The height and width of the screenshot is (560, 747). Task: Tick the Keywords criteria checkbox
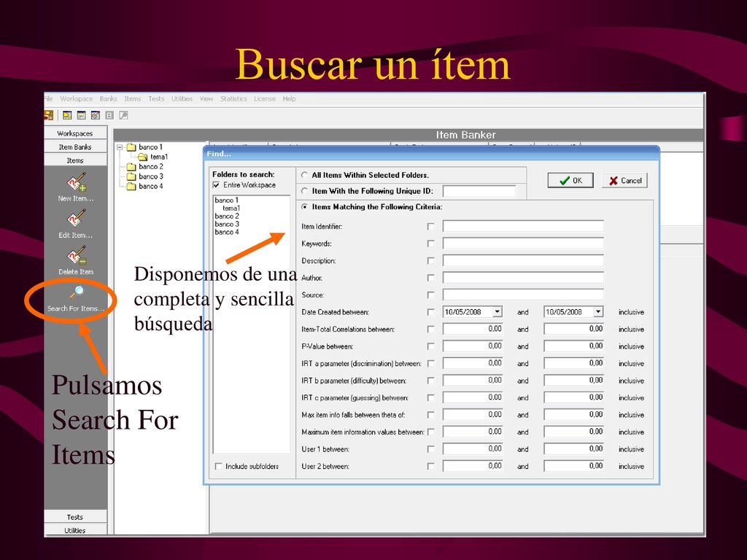click(x=431, y=244)
